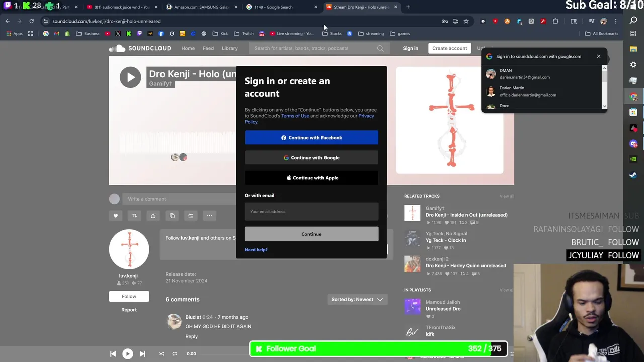
Task: Open the Apps shortcut in bookmarks bar
Action: click(x=14, y=34)
